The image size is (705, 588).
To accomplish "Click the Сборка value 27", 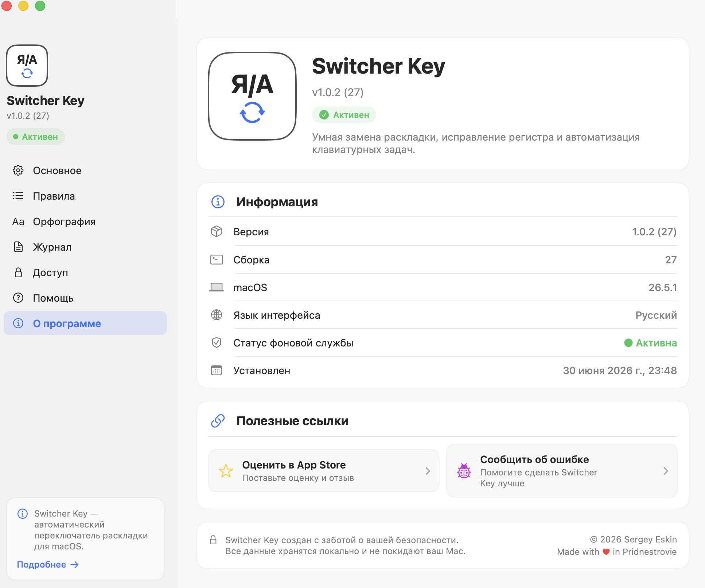I will 671,260.
